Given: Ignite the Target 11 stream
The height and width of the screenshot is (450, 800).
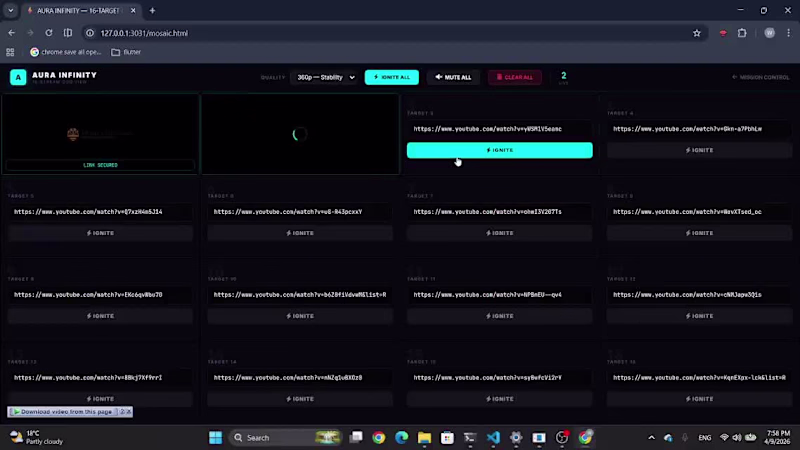Looking at the screenshot, I should click(x=499, y=316).
